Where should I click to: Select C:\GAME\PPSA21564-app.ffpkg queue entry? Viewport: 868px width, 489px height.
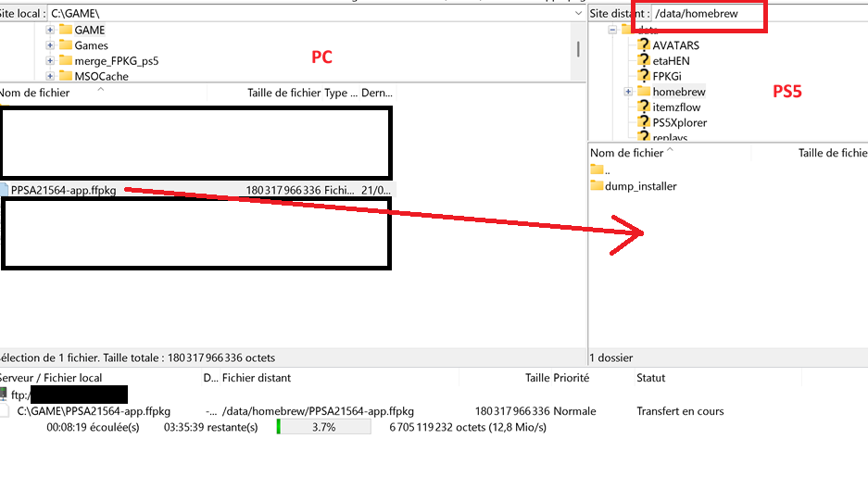click(94, 411)
